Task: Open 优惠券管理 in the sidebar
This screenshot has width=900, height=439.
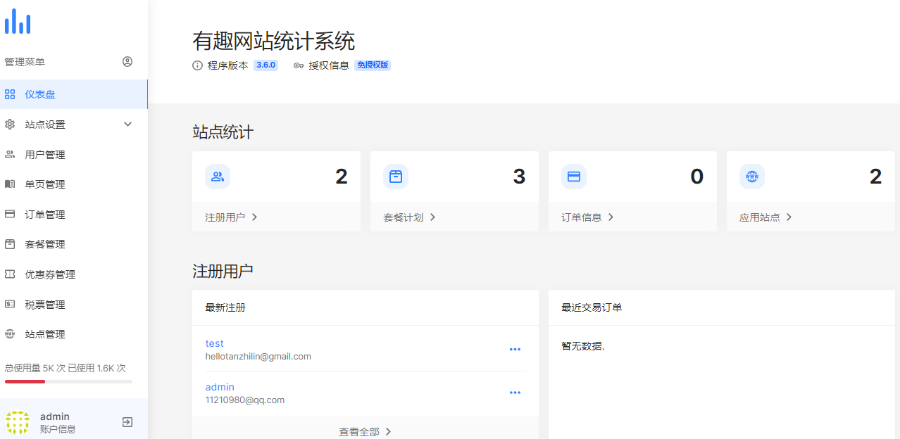Action: click(x=73, y=274)
